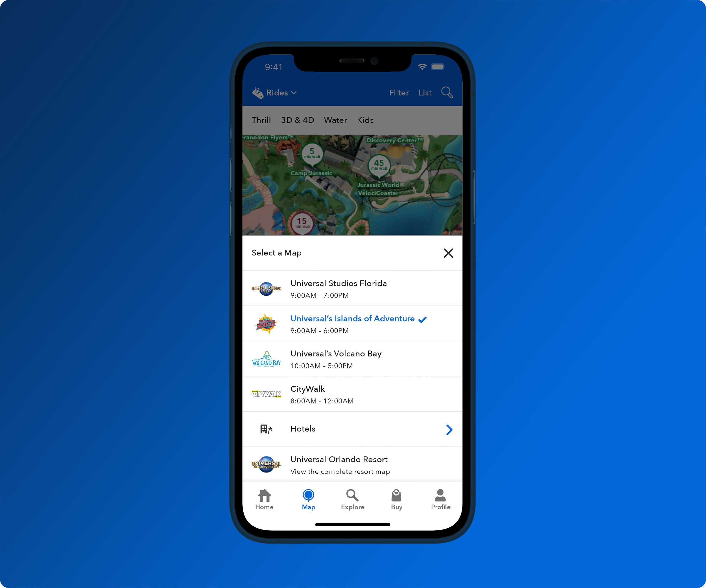Close the Select a Map sheet
The image size is (706, 588).
coord(448,253)
